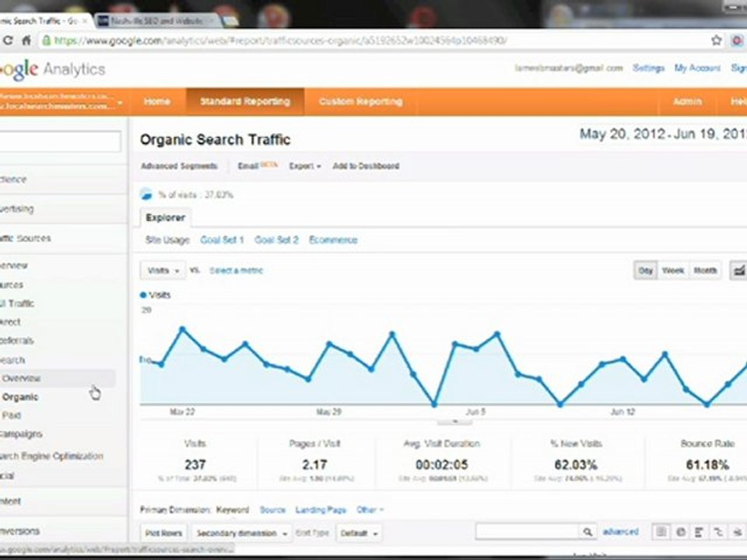Select Keyword as the primary dimension

(x=233, y=510)
